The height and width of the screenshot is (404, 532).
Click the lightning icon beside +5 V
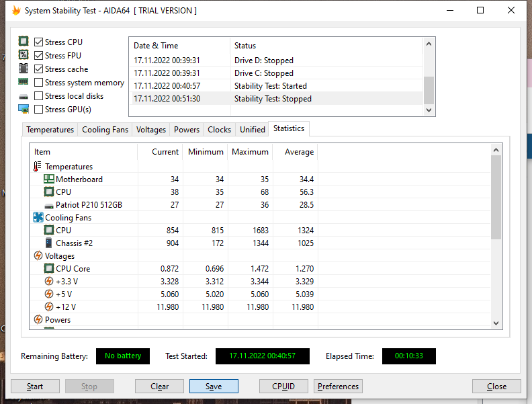(x=49, y=294)
